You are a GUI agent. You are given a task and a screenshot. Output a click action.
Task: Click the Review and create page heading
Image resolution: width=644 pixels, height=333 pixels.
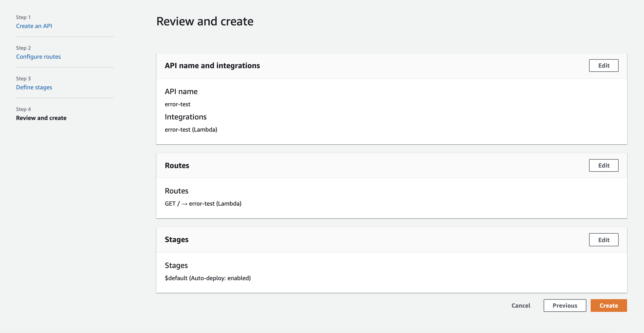point(205,21)
